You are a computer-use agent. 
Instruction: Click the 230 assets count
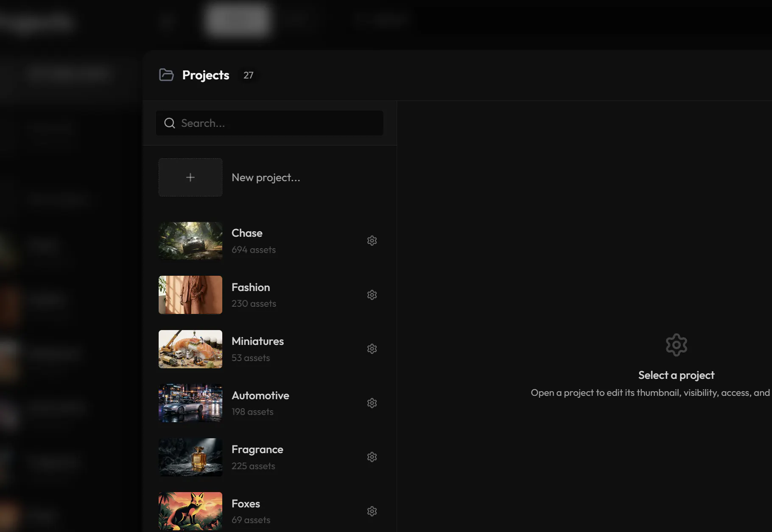[254, 304]
